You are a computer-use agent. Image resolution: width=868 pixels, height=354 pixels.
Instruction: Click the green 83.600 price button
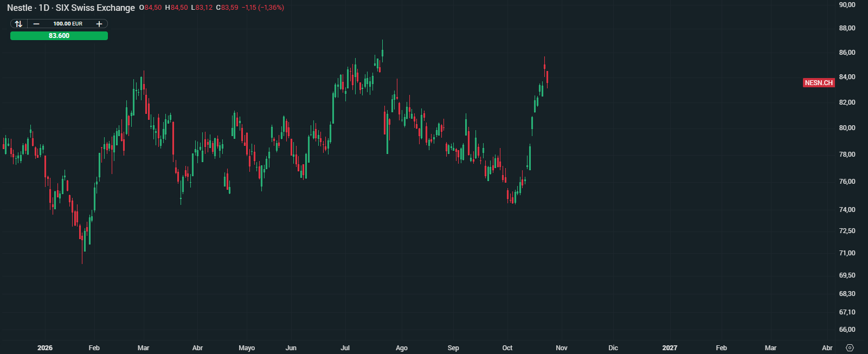59,36
